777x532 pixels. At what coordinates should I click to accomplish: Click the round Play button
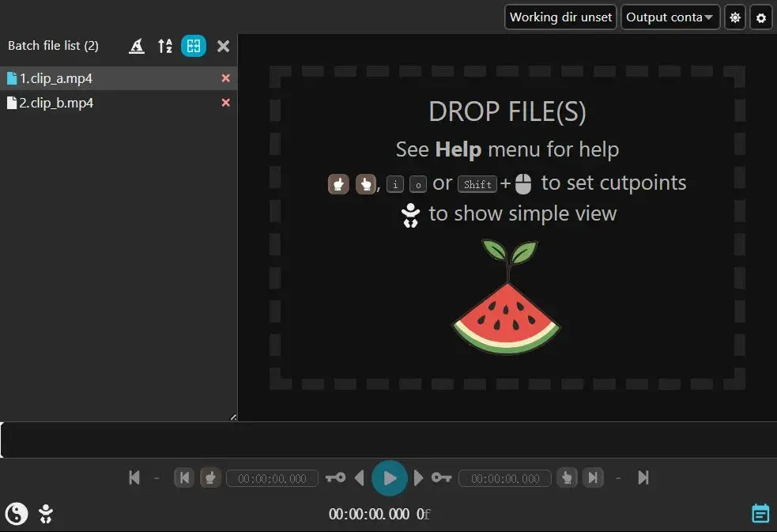(x=390, y=478)
